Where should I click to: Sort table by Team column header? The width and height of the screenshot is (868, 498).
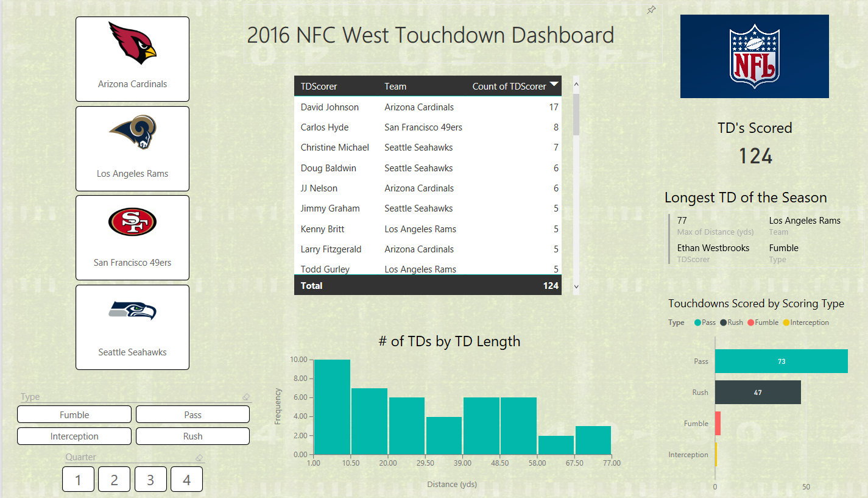pyautogui.click(x=395, y=87)
